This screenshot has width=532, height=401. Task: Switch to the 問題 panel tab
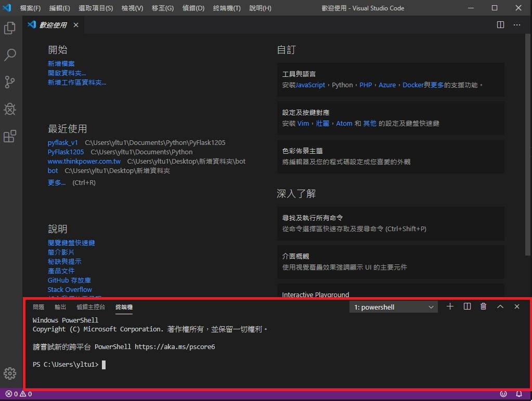(38, 307)
